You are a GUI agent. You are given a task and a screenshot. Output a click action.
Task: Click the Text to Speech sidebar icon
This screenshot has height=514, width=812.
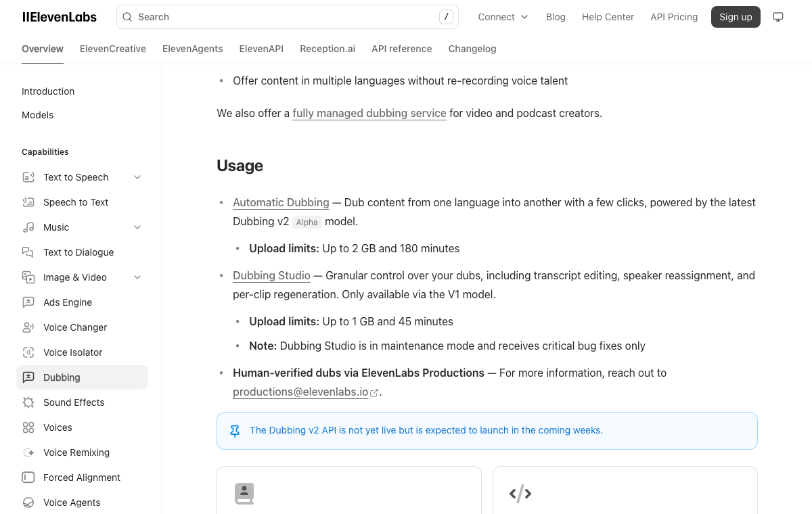pos(28,177)
